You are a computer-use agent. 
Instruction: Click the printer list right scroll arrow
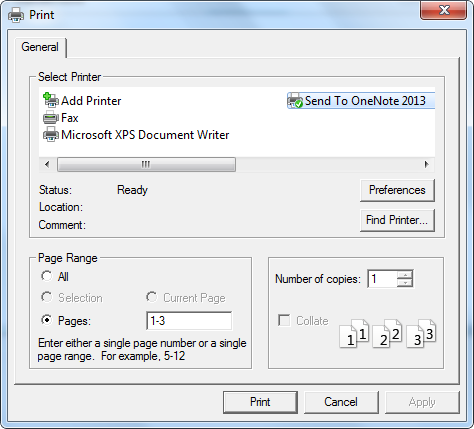point(426,164)
